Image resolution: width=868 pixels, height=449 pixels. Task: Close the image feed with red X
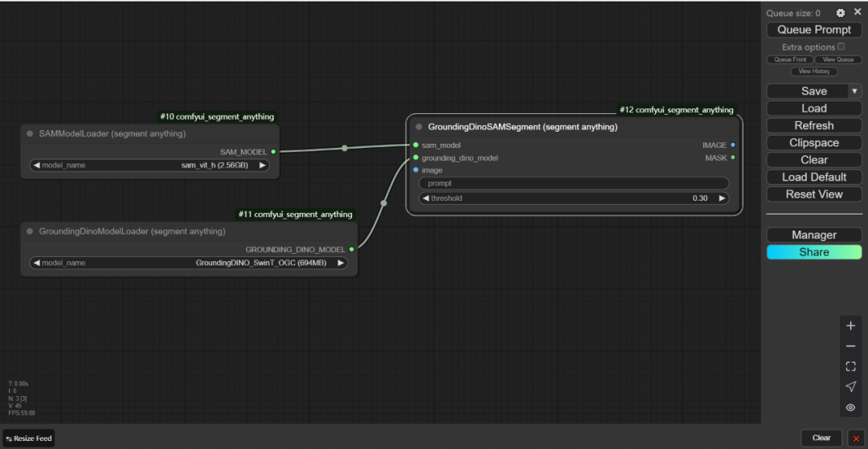click(856, 439)
